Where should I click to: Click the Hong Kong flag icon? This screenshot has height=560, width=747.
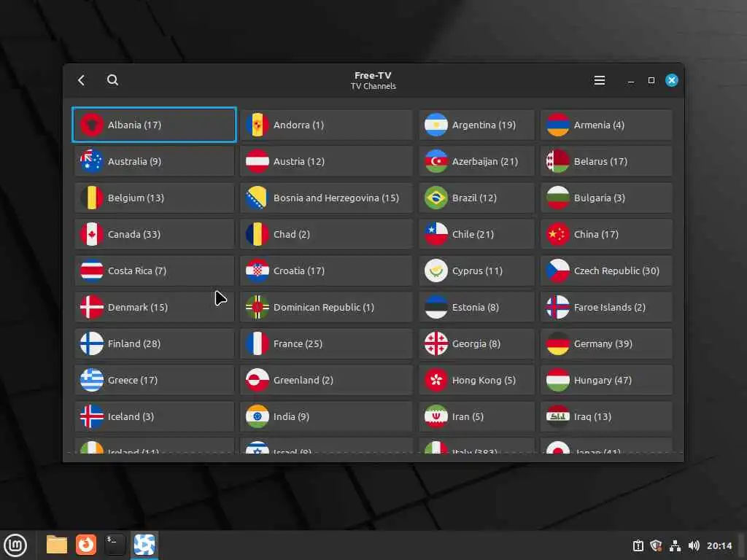(x=436, y=380)
